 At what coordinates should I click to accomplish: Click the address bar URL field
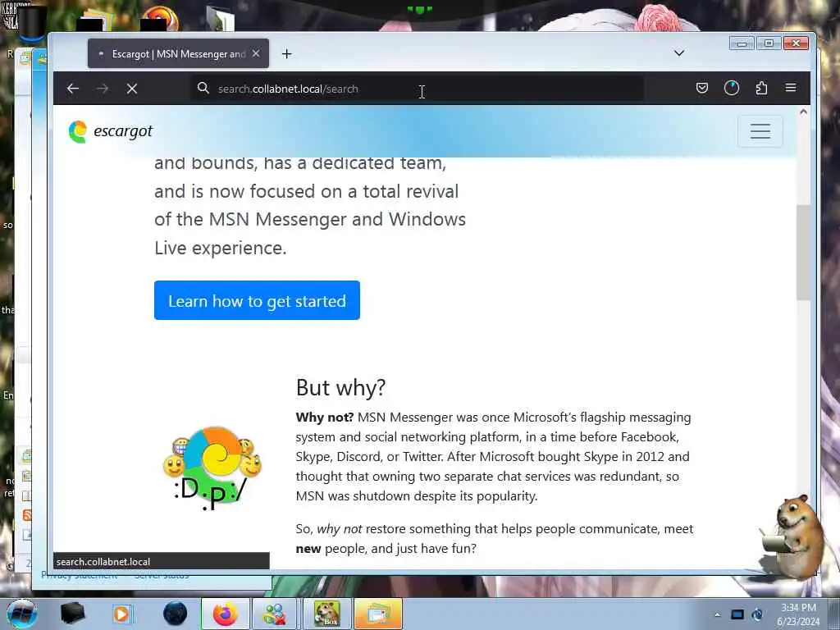point(418,89)
